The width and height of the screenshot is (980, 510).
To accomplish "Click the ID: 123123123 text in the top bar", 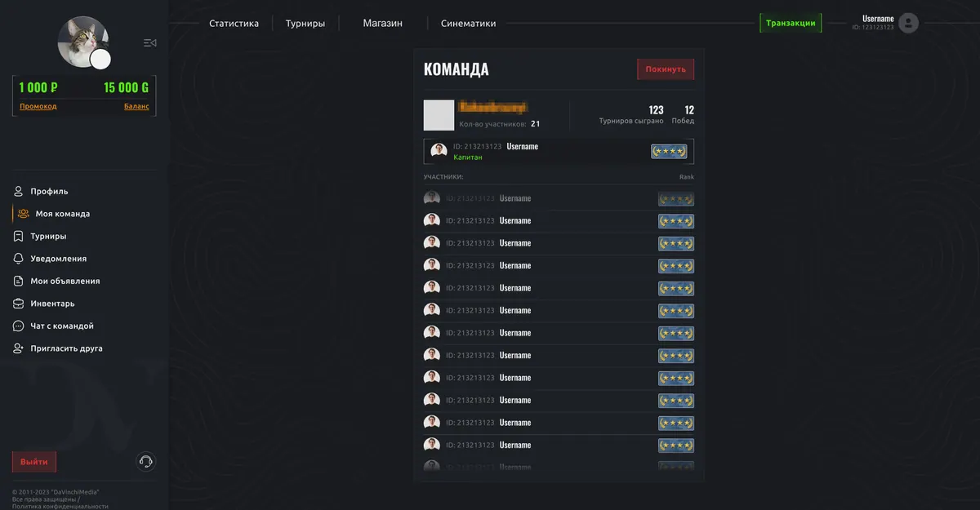I will pos(873,28).
